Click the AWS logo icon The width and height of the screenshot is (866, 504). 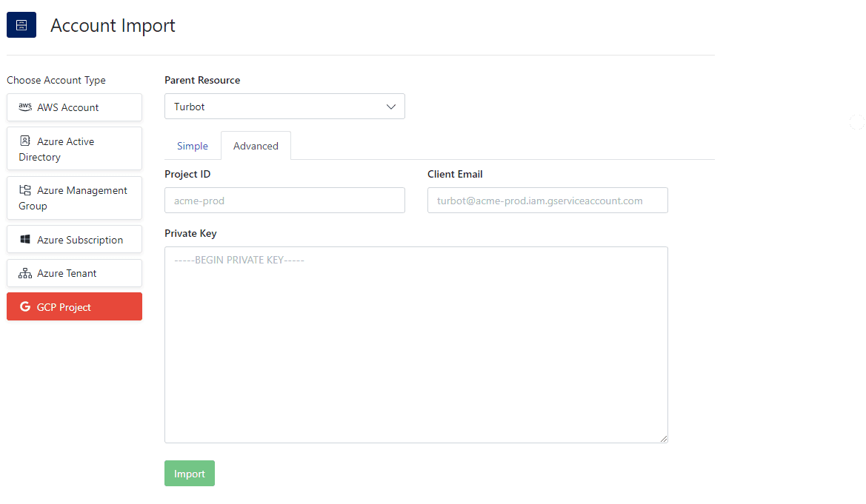point(25,107)
